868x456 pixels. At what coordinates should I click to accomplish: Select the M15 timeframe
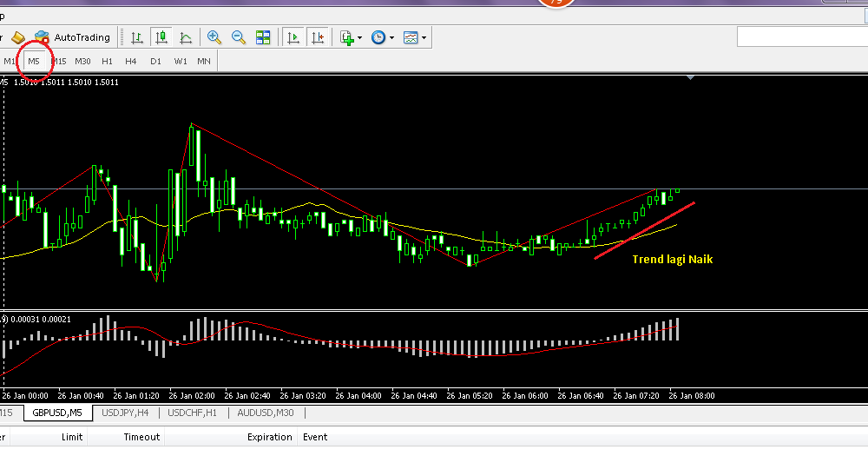pyautogui.click(x=59, y=61)
